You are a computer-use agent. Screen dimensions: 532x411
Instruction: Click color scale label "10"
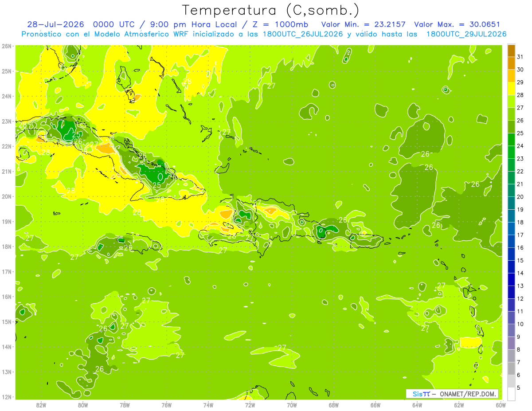[520, 324]
